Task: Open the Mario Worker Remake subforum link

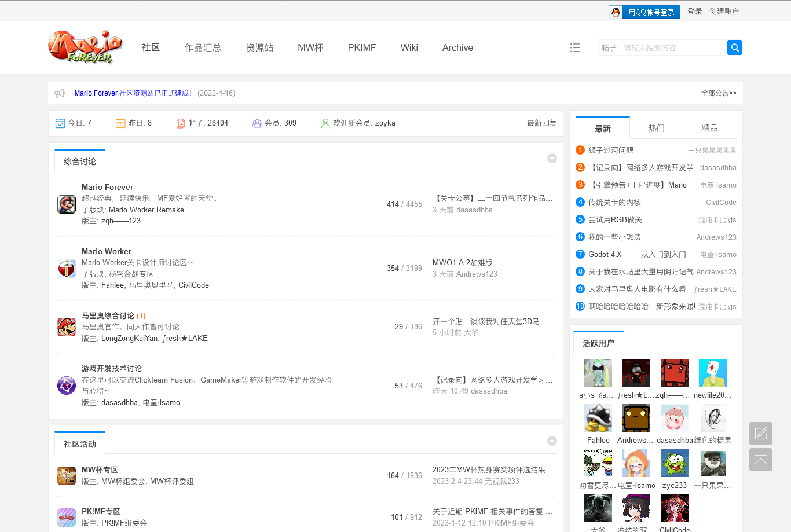Action: [x=147, y=210]
